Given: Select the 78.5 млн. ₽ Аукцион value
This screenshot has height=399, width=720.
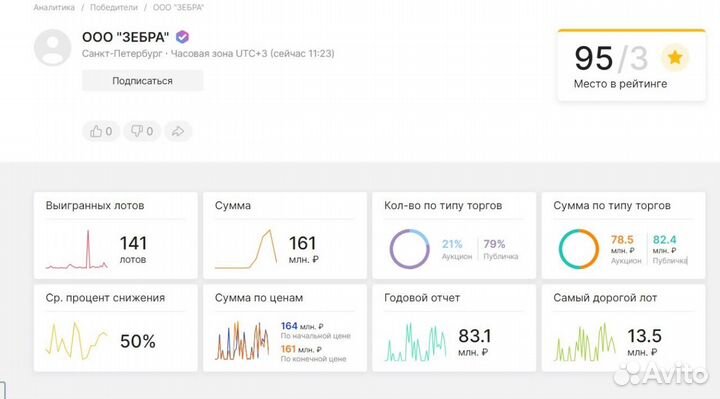Looking at the screenshot, I should (626, 249).
